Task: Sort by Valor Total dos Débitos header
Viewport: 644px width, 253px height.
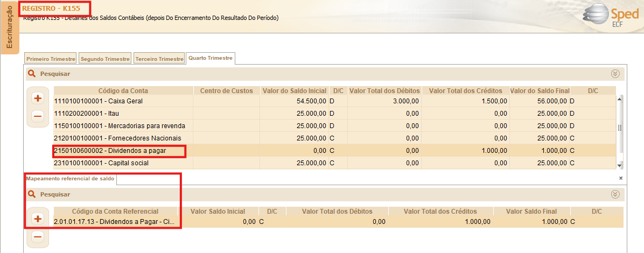Action: pyautogui.click(x=385, y=91)
